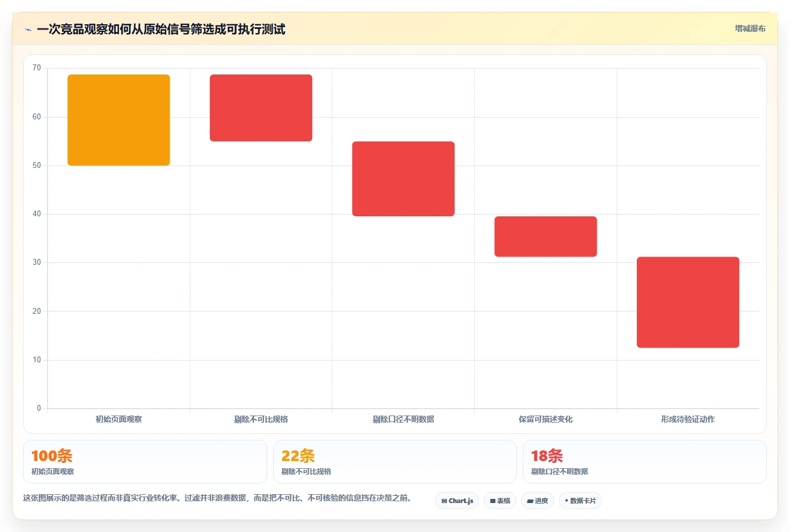
Task: Click the x-axis label 初始页面观察
Action: (x=119, y=419)
